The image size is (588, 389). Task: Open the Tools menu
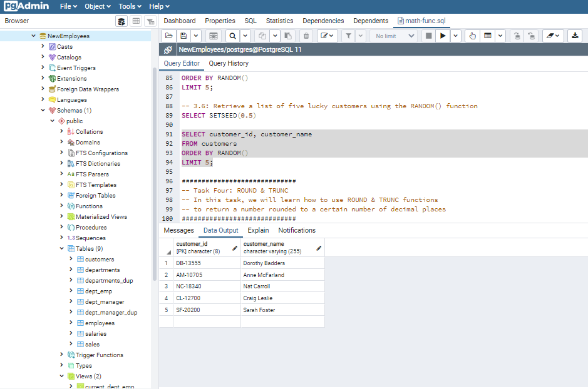130,6
